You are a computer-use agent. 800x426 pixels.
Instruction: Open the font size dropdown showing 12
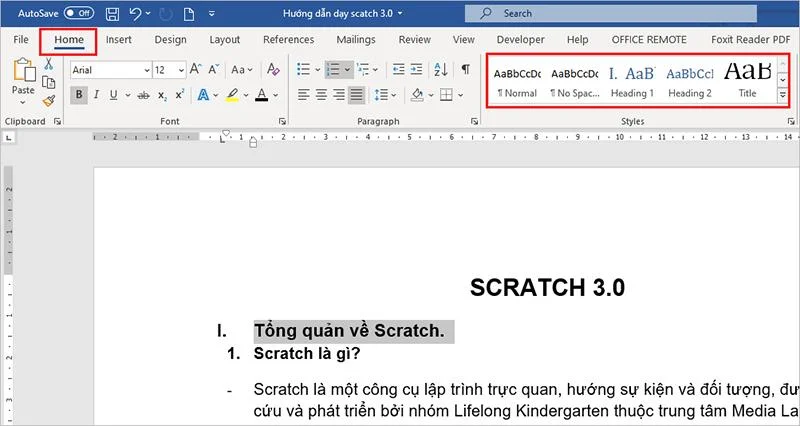click(181, 70)
